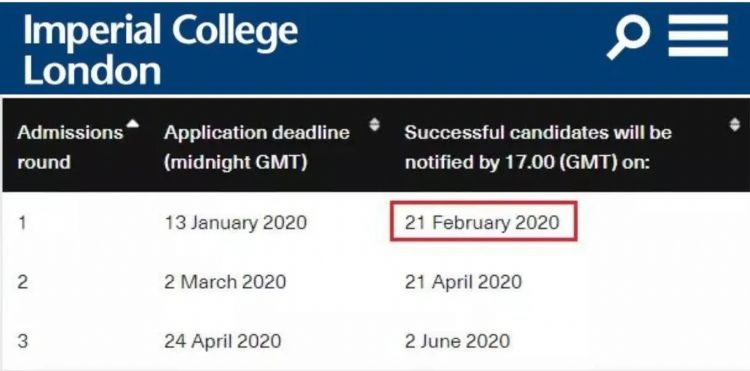This screenshot has width=750, height=371.
Task: Sort by Admissions round arrow
Action: [132, 125]
